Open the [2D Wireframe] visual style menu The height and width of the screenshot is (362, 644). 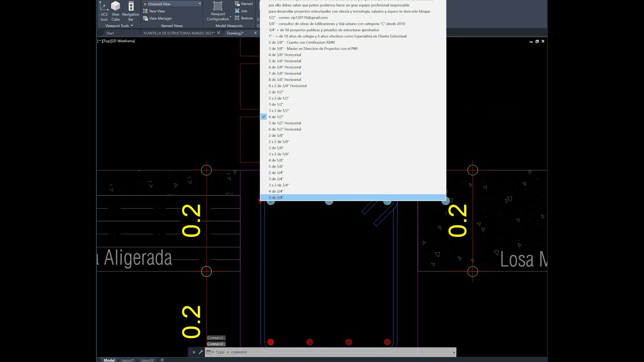(123, 41)
